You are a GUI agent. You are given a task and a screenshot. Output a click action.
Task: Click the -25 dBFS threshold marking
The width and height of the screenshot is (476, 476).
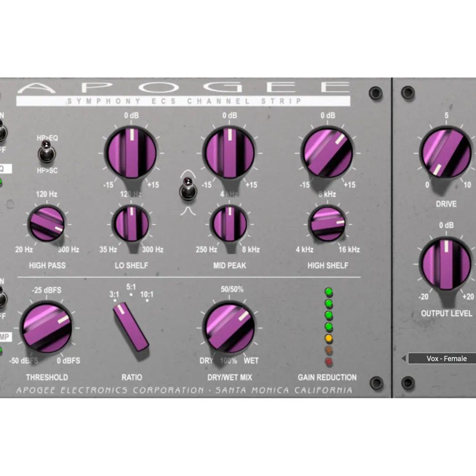coord(46,290)
